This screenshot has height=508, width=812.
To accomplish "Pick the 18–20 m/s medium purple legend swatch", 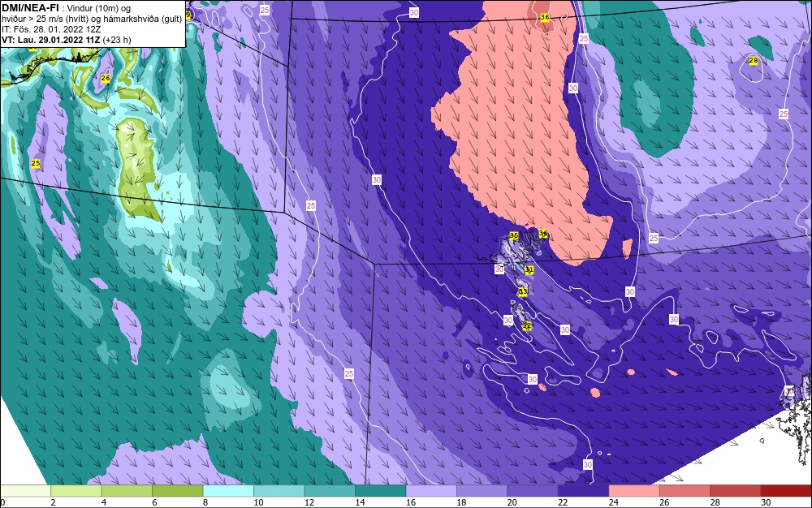I will point(482,491).
